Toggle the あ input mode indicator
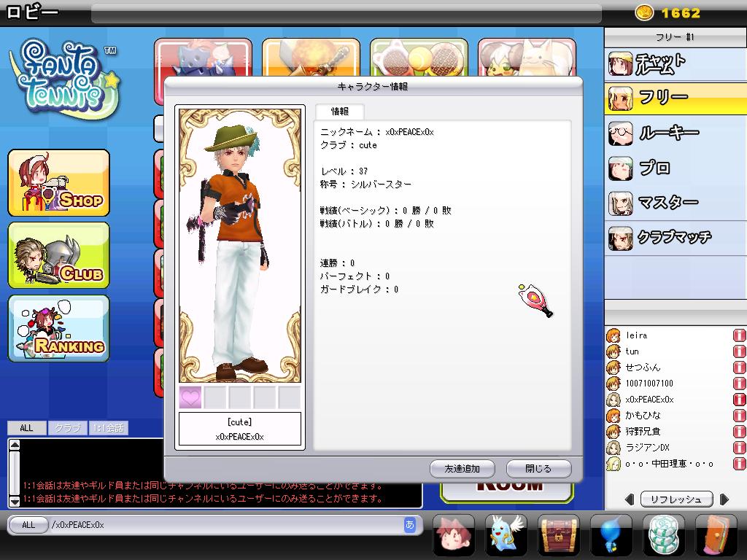Image resolution: width=747 pixels, height=560 pixels. click(x=409, y=524)
